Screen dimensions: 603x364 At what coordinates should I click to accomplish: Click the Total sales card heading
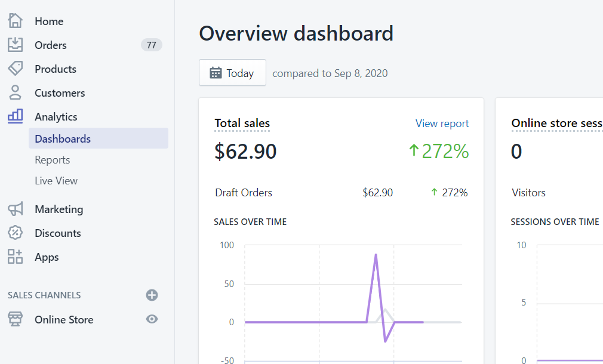(242, 124)
